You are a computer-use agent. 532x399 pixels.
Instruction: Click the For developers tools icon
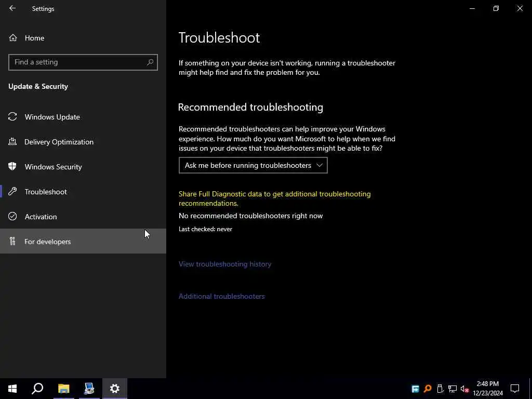12,241
